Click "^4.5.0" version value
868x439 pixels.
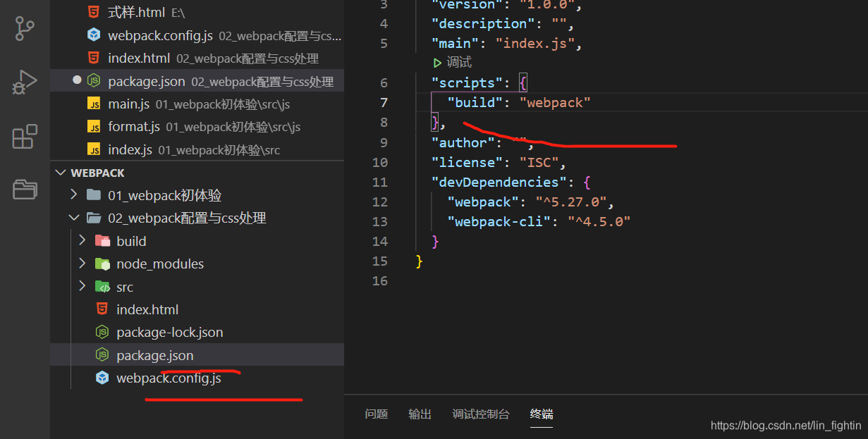[599, 221]
